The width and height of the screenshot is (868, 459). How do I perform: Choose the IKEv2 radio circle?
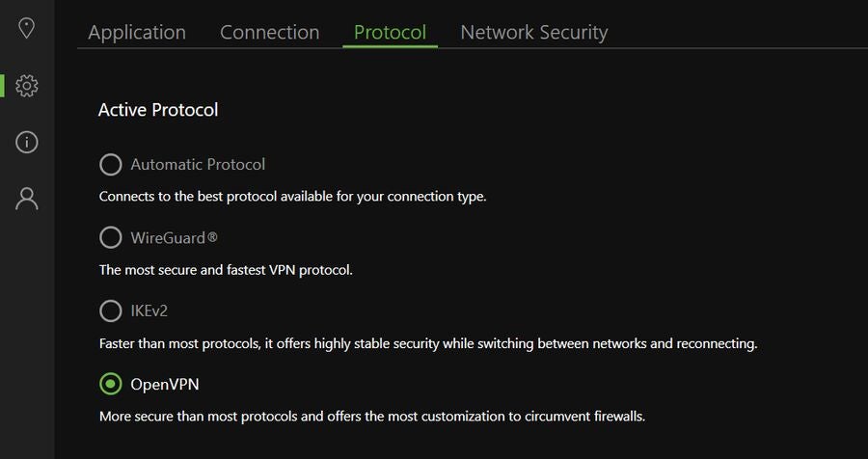point(111,310)
